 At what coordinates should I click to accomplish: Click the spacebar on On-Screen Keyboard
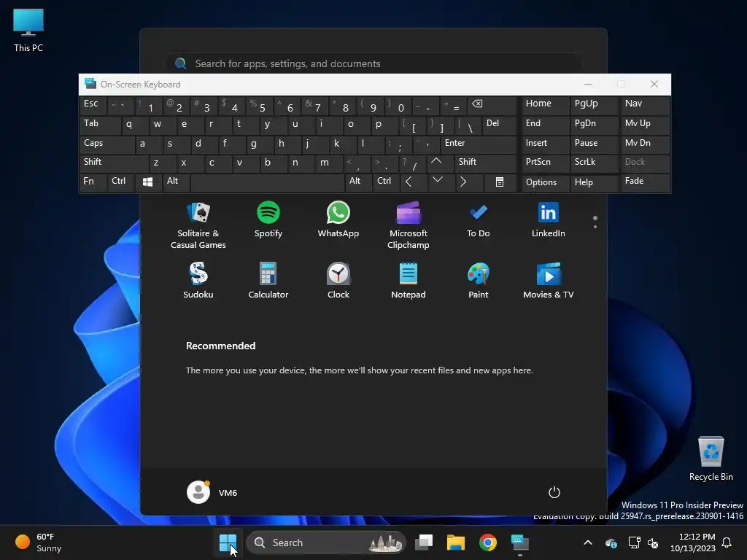(267, 182)
